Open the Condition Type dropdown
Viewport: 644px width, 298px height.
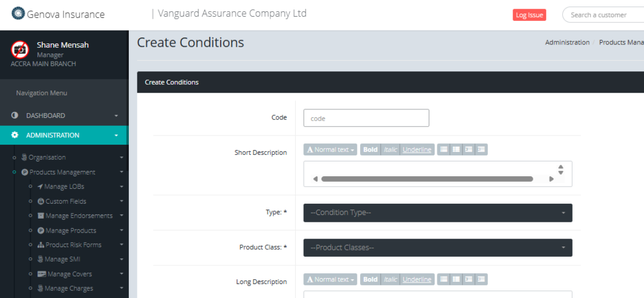437,213
